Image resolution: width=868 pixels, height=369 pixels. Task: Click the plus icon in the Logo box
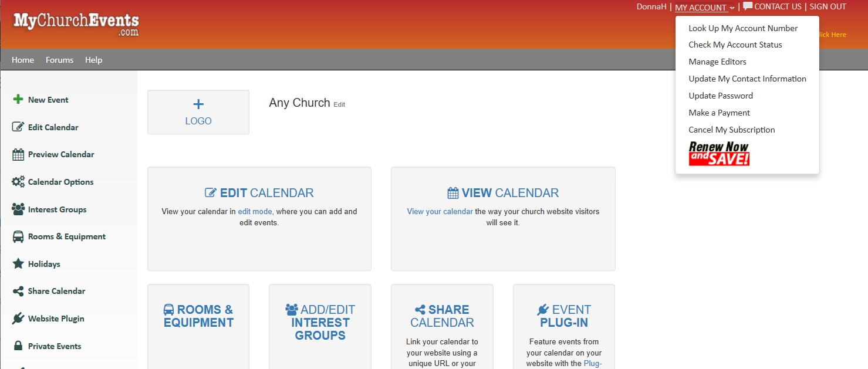[x=198, y=104]
